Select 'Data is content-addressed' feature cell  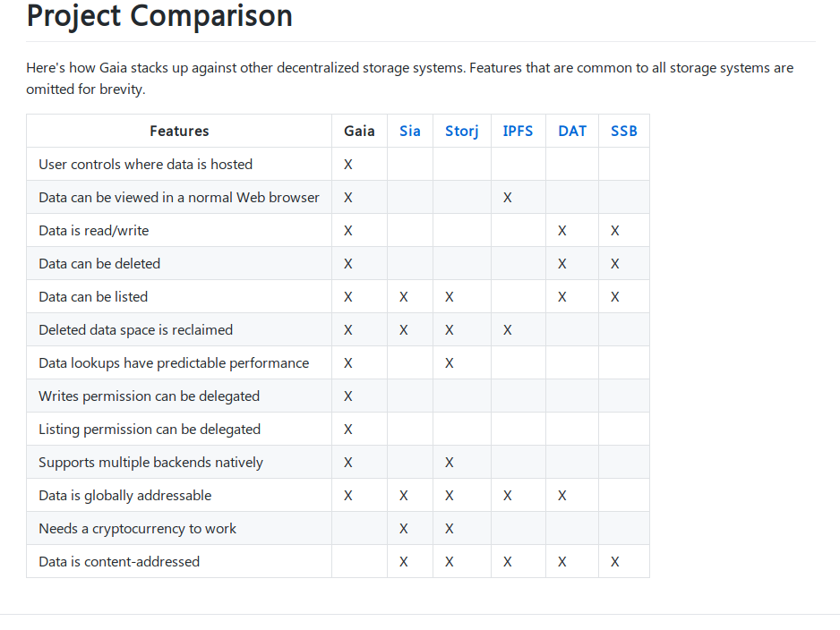click(119, 561)
